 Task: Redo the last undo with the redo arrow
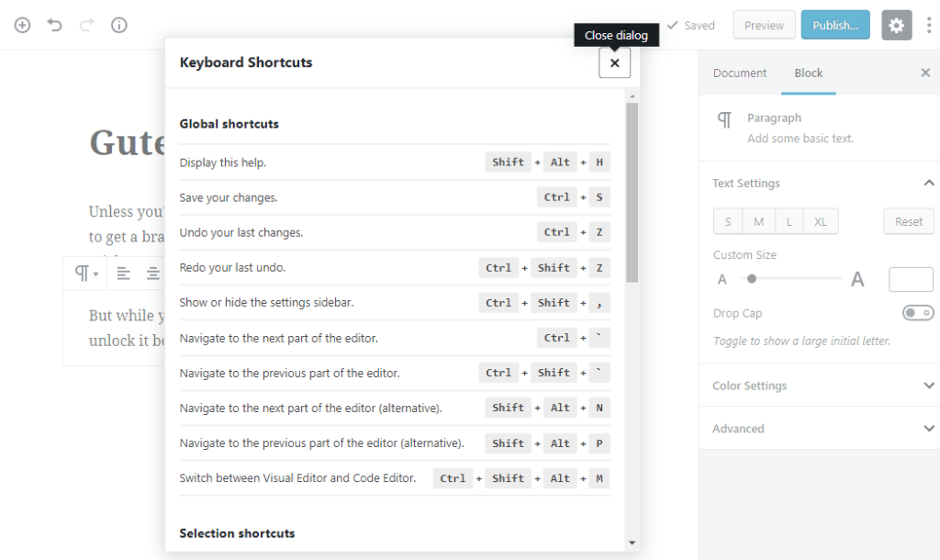(86, 25)
